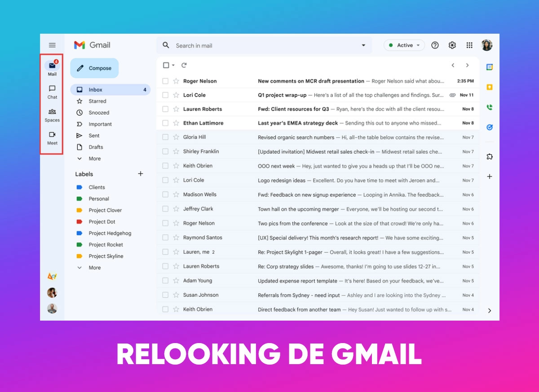The width and height of the screenshot is (539, 392).
Task: Click the Project Skyline yellow label color
Action: click(80, 256)
